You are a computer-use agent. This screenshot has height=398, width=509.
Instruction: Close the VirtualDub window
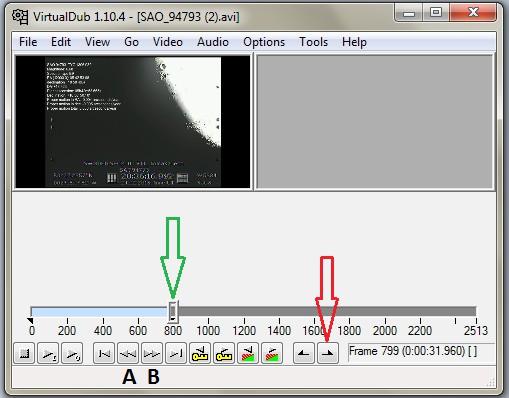click(x=473, y=13)
